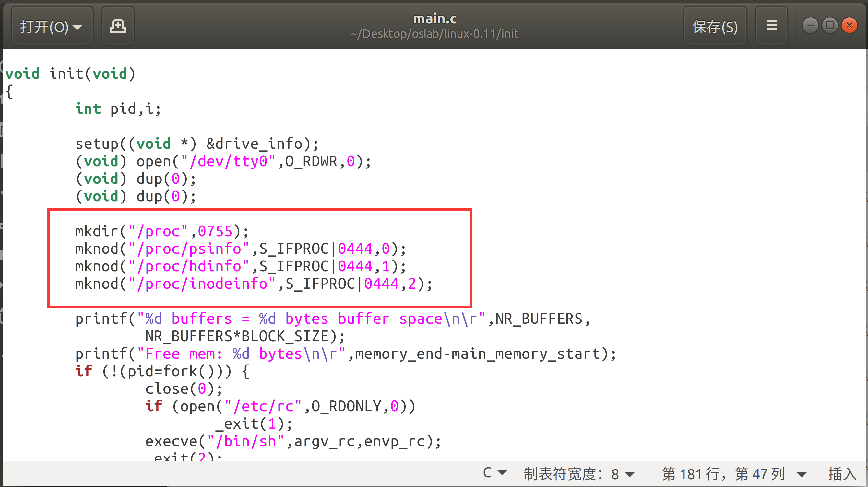Image resolution: width=868 pixels, height=487 pixels.
Task: Click the "/dev/tty0" string literal
Action: pos(228,161)
